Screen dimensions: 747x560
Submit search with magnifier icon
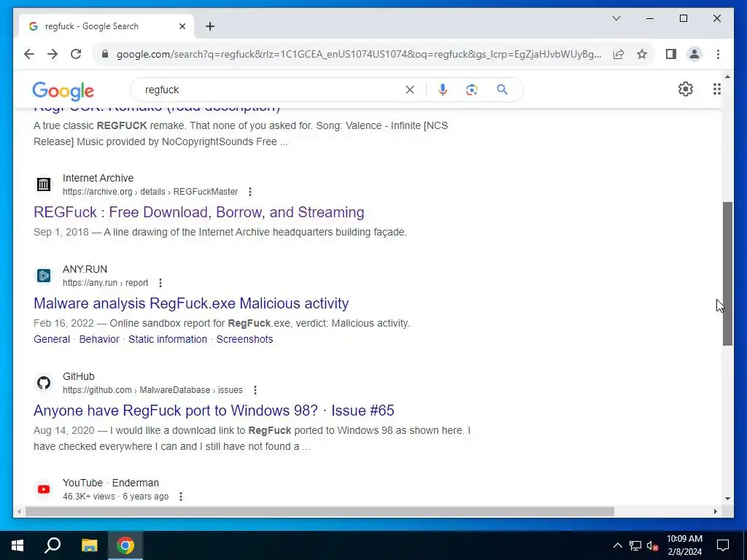click(x=502, y=90)
